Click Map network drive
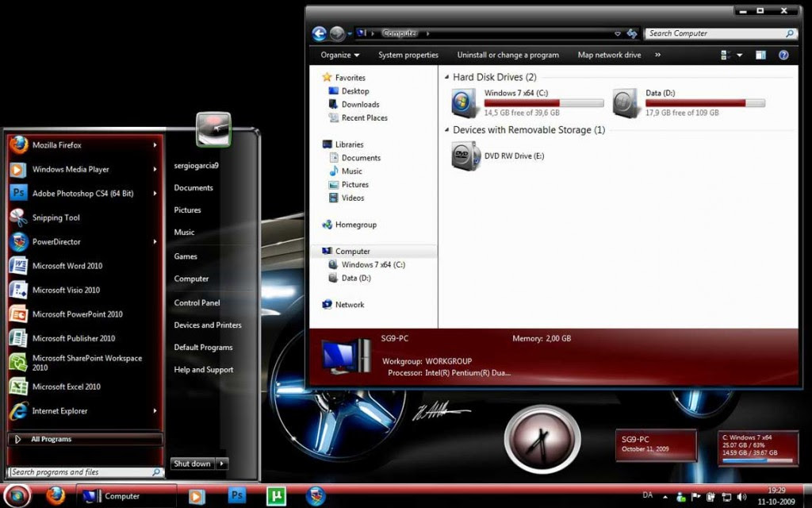 click(610, 55)
